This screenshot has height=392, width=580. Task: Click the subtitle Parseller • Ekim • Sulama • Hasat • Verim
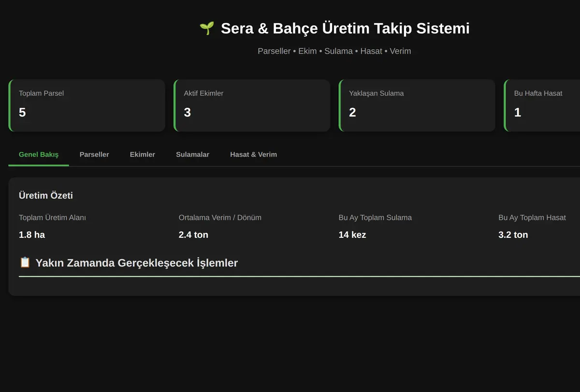[x=334, y=51]
